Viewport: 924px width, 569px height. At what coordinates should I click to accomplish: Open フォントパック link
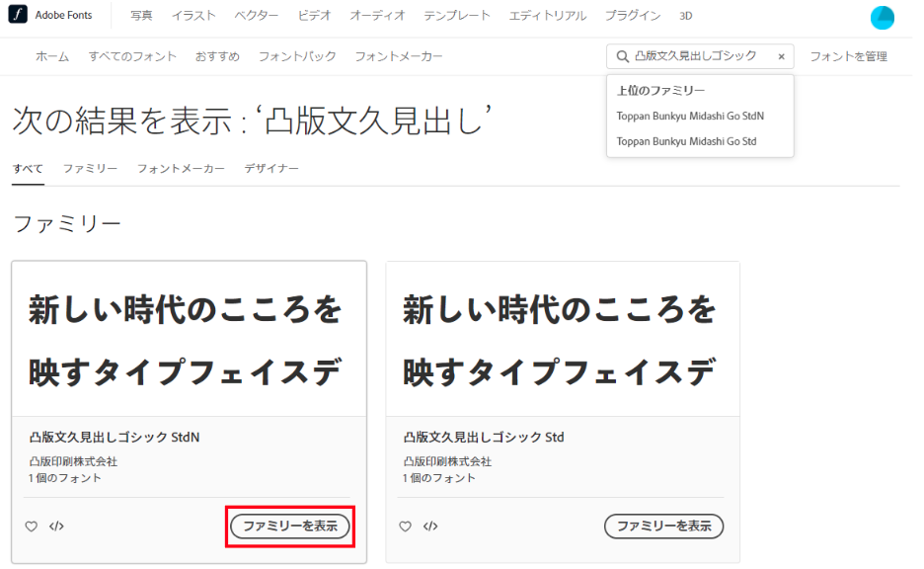point(297,56)
